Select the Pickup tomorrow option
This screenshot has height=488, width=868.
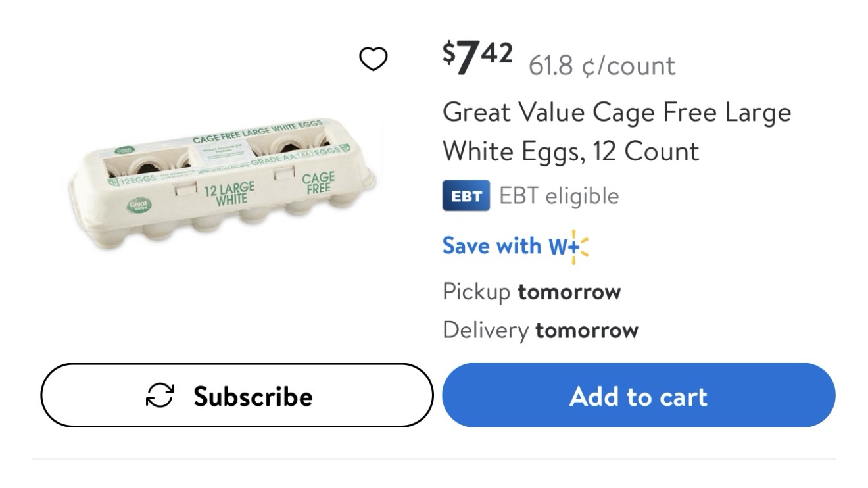pos(531,291)
